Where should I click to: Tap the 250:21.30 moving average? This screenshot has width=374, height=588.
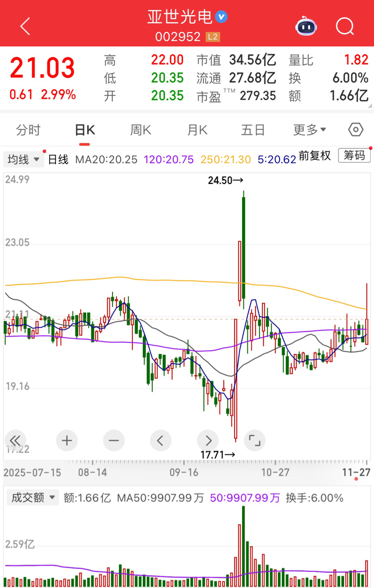point(225,159)
